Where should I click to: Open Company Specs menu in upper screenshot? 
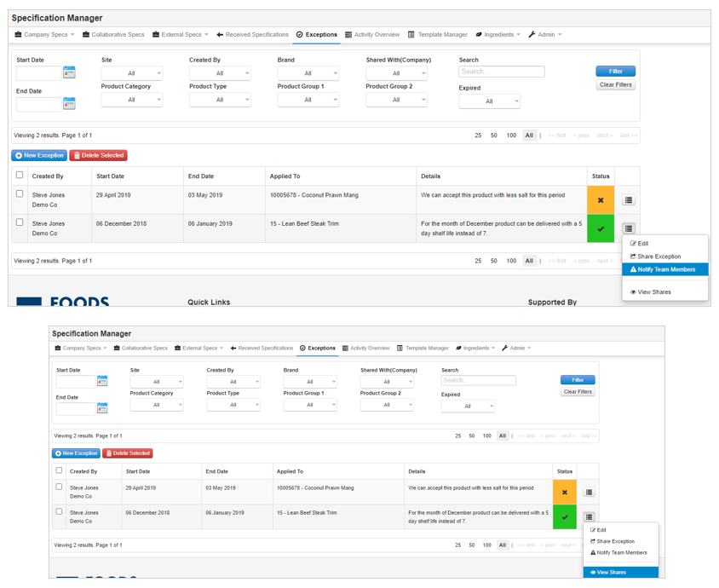(44, 35)
